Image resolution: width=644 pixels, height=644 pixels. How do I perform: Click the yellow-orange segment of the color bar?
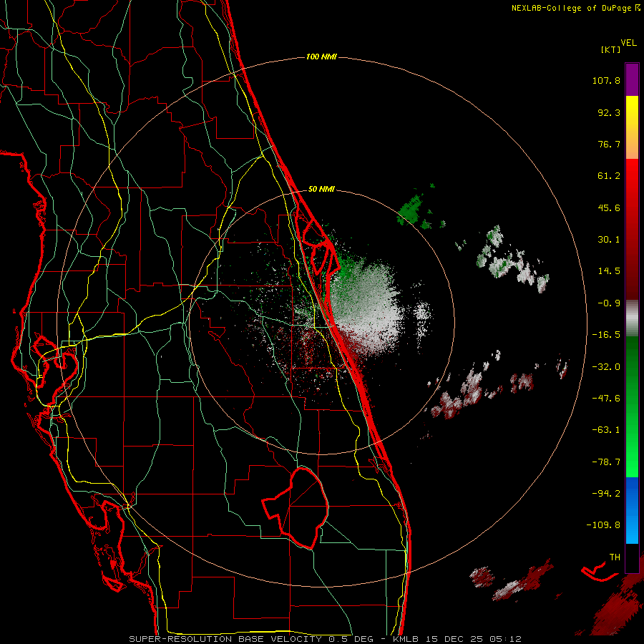[632, 127]
